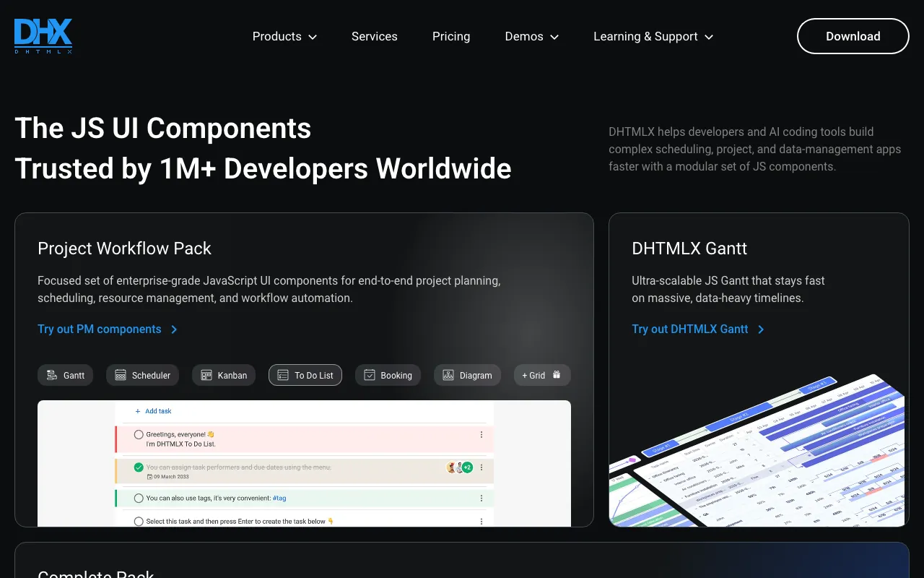The width and height of the screenshot is (924, 578).
Task: Open the Pricing page
Action: coord(451,36)
